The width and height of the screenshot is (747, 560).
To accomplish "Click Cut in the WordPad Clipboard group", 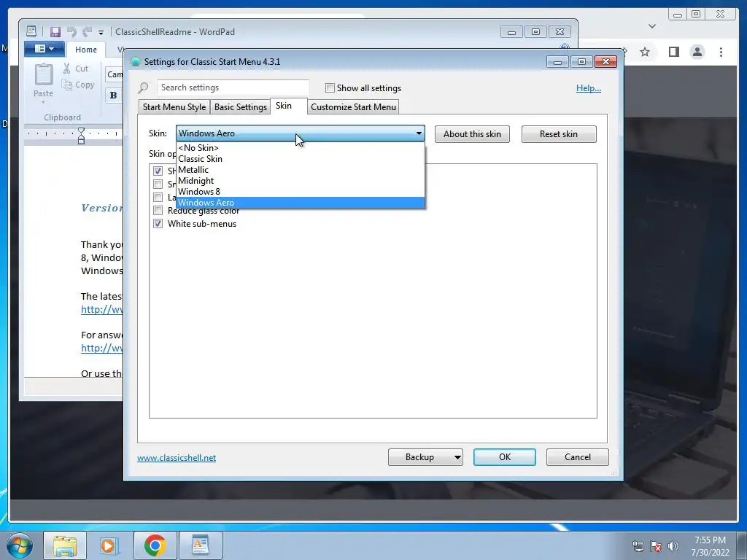I will tap(76, 69).
